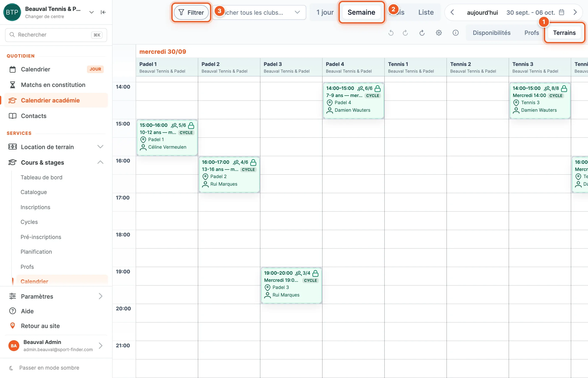588x378 pixels.
Task: Expand Location de terrain menu
Action: (x=56, y=147)
